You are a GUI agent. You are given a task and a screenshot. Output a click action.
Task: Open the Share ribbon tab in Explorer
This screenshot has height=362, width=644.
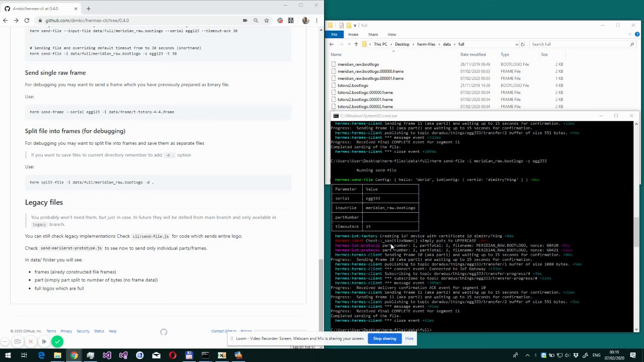pos(373,34)
